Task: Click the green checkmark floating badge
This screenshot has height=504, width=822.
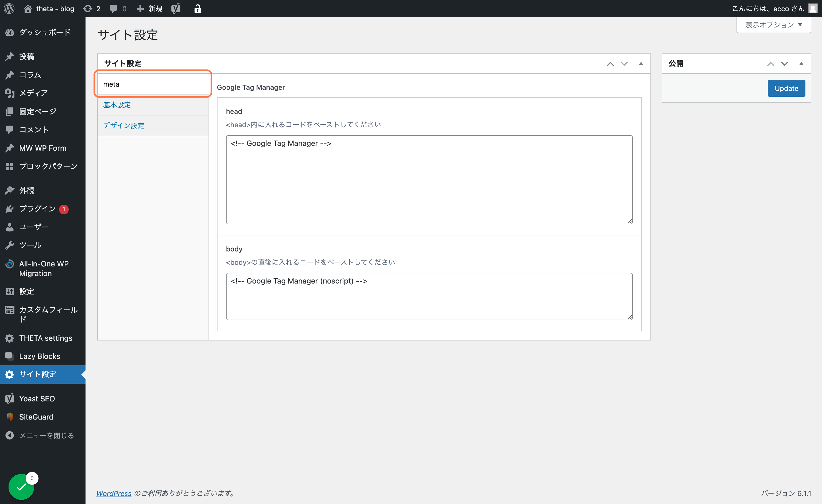Action: [21, 487]
